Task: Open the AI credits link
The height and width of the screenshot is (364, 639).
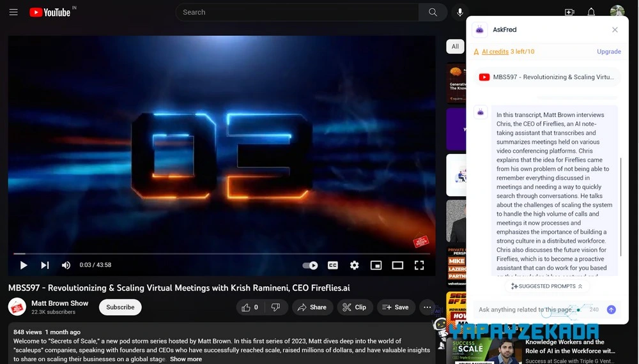Action: pyautogui.click(x=495, y=52)
